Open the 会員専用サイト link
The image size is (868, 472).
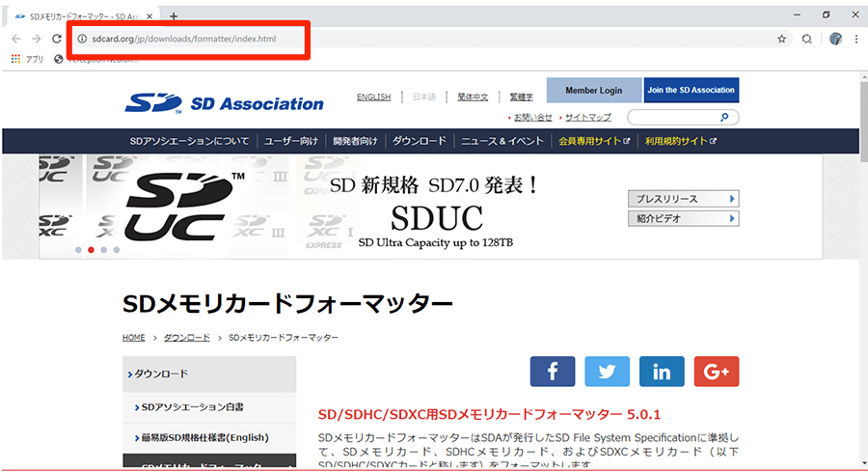tap(594, 141)
